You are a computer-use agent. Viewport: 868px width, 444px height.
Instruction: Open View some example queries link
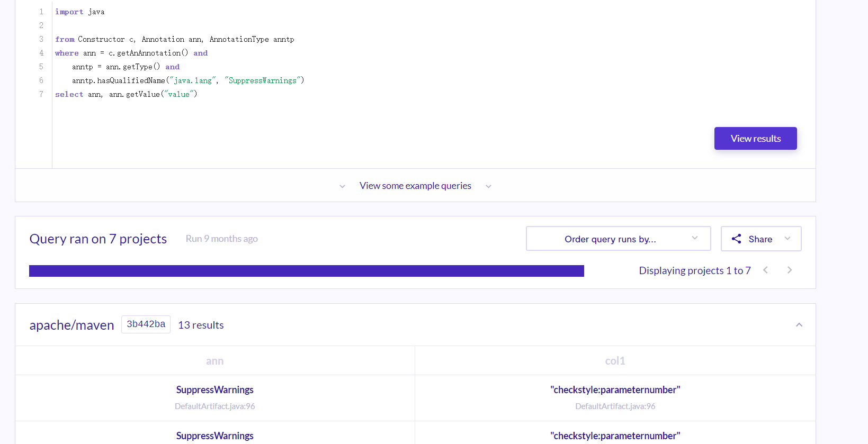[415, 186]
